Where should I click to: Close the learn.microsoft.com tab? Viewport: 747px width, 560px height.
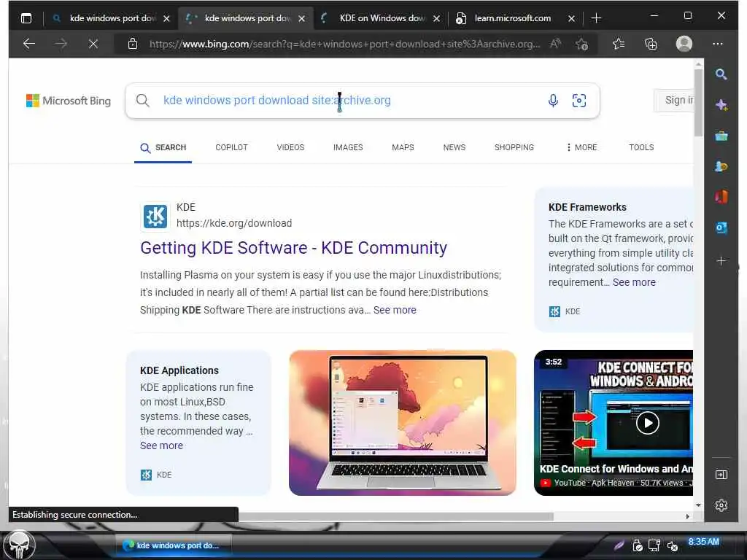pos(571,18)
